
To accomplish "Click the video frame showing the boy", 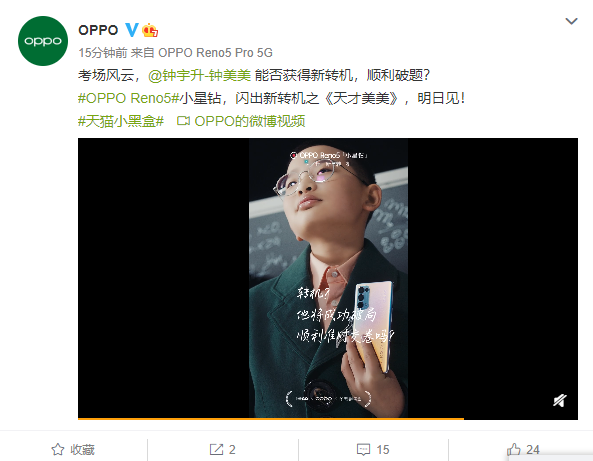I will pyautogui.click(x=328, y=278).
